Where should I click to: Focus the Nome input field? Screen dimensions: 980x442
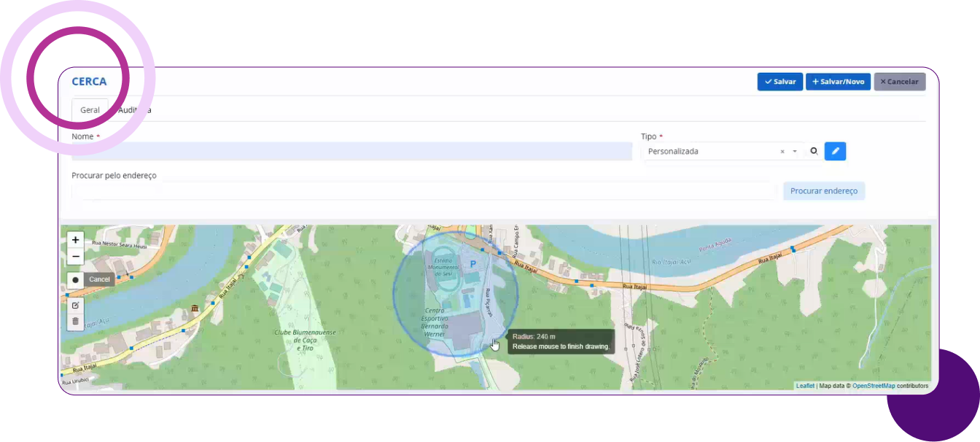351,151
